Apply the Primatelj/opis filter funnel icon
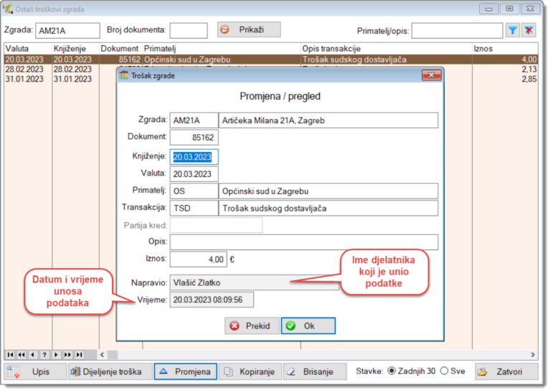The width and height of the screenshot is (551, 392). coord(513,30)
